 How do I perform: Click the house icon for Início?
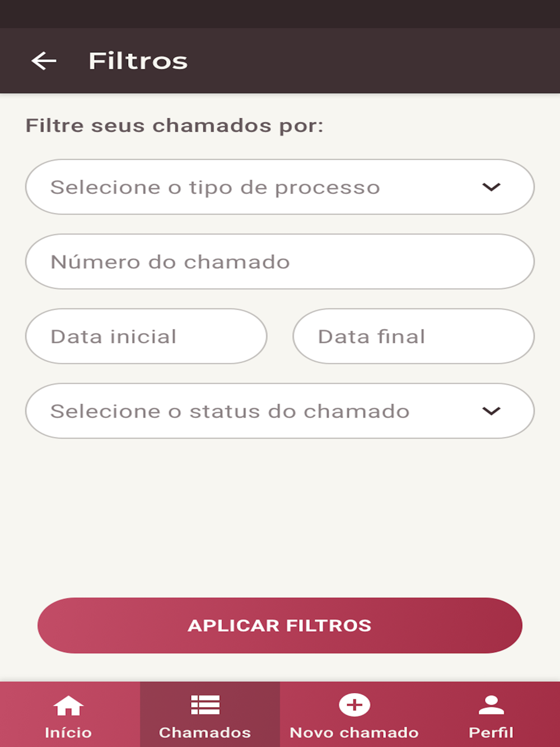tap(68, 706)
